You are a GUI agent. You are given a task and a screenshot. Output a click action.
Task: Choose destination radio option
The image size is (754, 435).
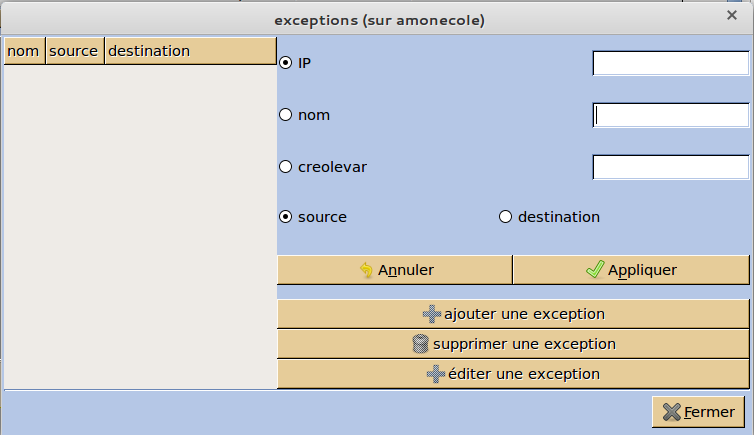point(505,217)
